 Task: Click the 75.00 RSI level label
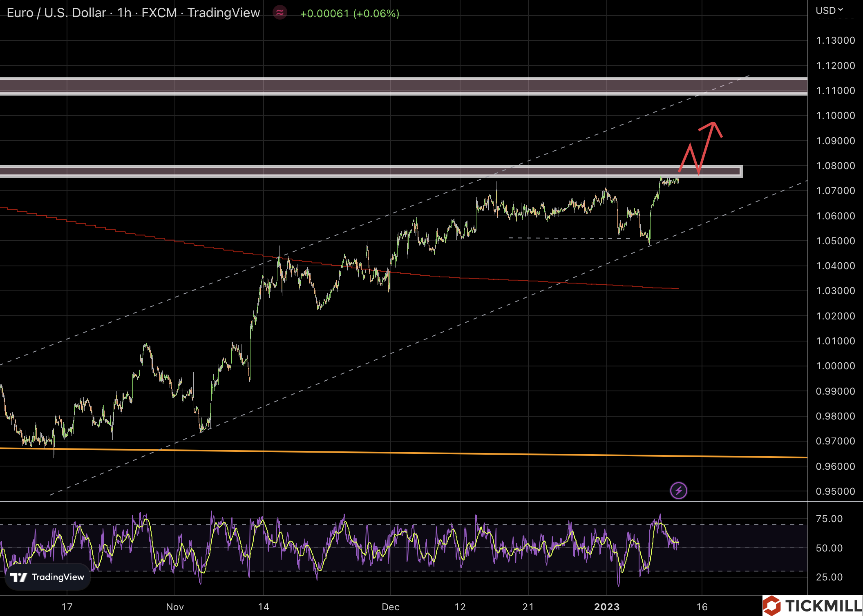pos(829,519)
